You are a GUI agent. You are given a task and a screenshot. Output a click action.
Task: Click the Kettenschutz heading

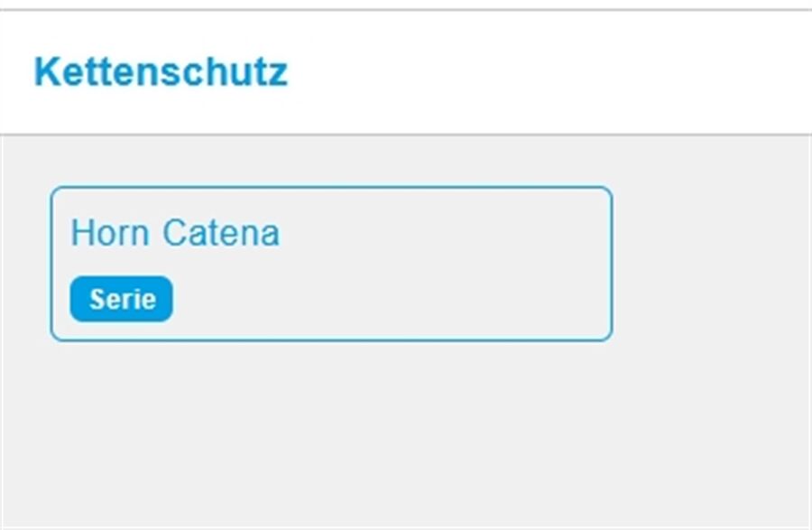coord(161,72)
